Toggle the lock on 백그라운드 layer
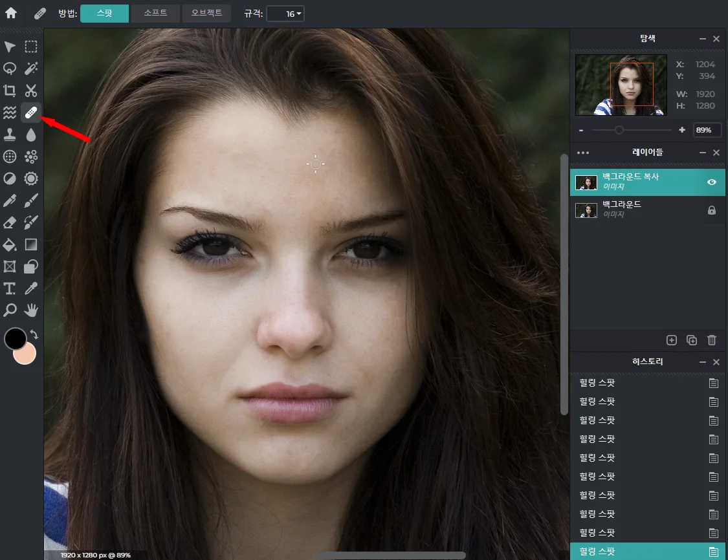This screenshot has height=560, width=728. click(x=711, y=210)
